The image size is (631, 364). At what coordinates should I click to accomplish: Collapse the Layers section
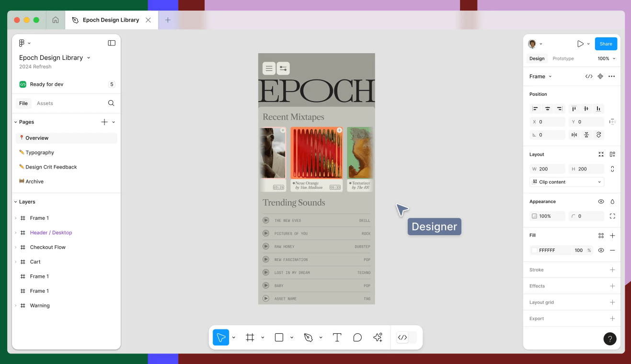[15, 202]
